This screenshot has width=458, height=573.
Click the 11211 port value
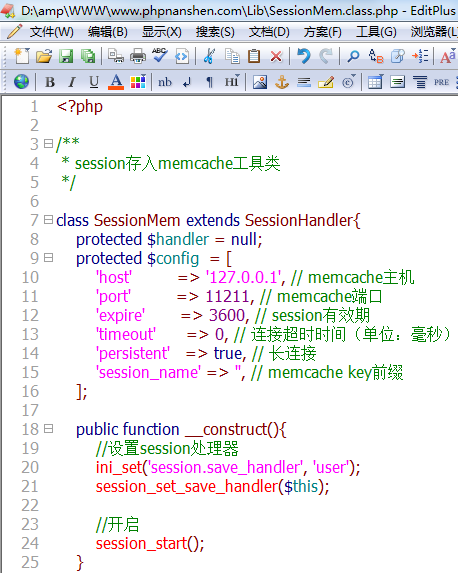pos(227,296)
